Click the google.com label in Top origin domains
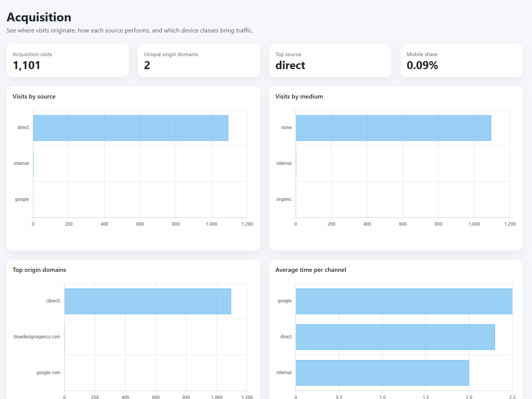 click(x=48, y=373)
